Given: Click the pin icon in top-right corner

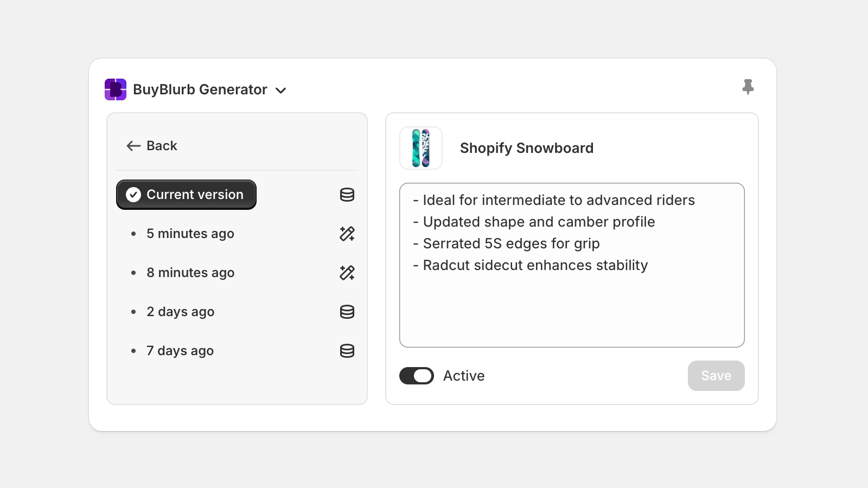Looking at the screenshot, I should [748, 87].
